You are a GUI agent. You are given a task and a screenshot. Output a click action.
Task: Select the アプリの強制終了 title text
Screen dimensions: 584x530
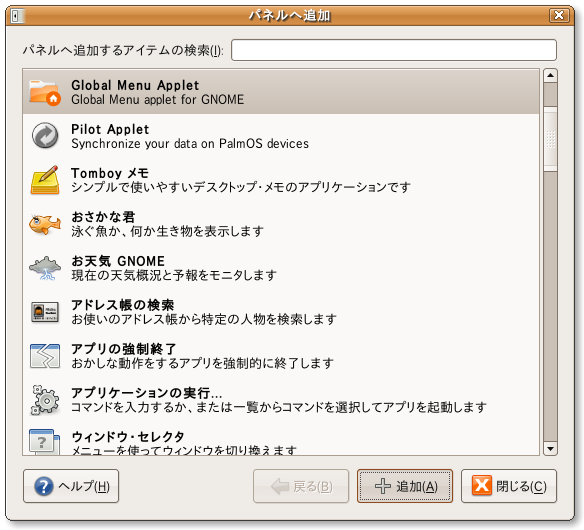tap(124, 349)
